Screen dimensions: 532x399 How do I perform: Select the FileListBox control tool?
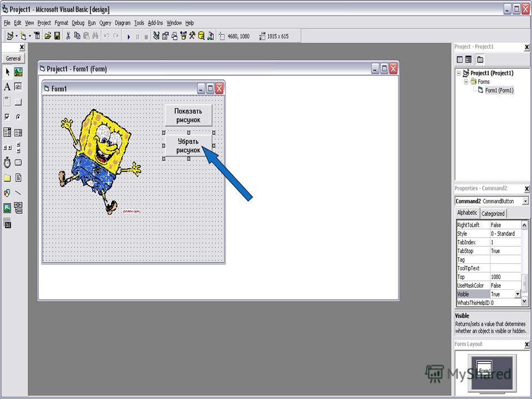[18, 178]
